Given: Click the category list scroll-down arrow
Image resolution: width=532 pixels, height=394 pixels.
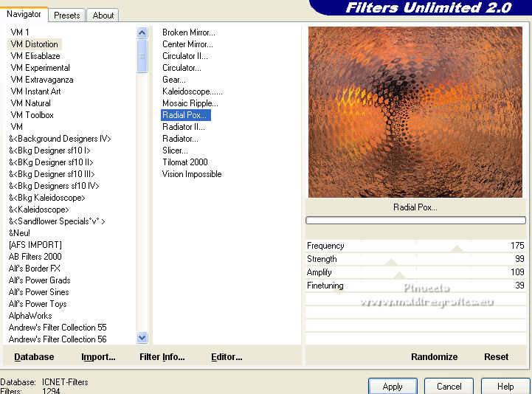Looking at the screenshot, I should pos(142,337).
